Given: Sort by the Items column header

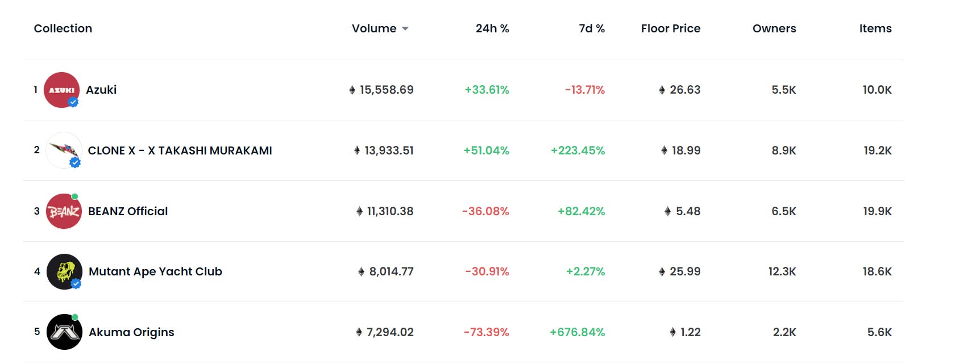Looking at the screenshot, I should 875,28.
